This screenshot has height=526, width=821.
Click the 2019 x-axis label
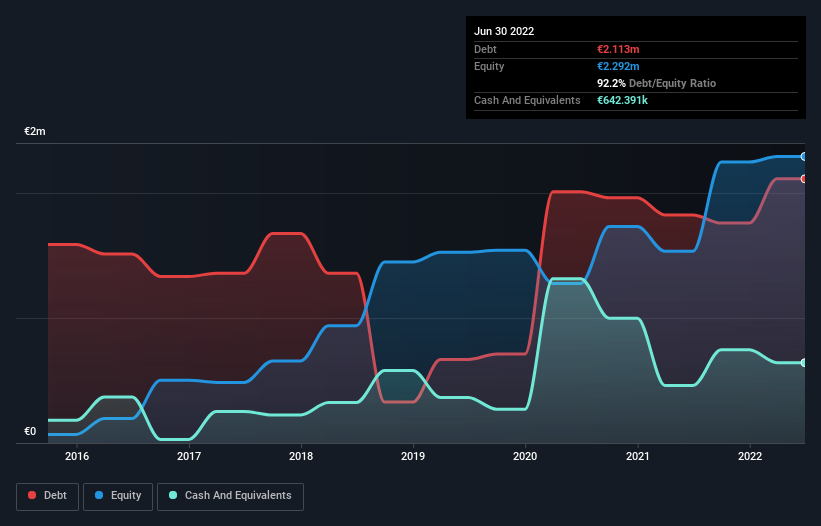click(413, 456)
